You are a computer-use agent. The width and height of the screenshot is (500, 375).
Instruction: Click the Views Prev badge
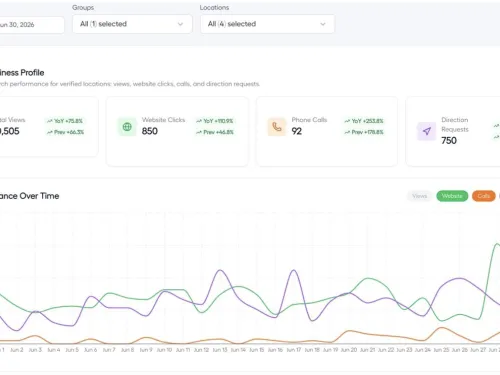tap(65, 132)
